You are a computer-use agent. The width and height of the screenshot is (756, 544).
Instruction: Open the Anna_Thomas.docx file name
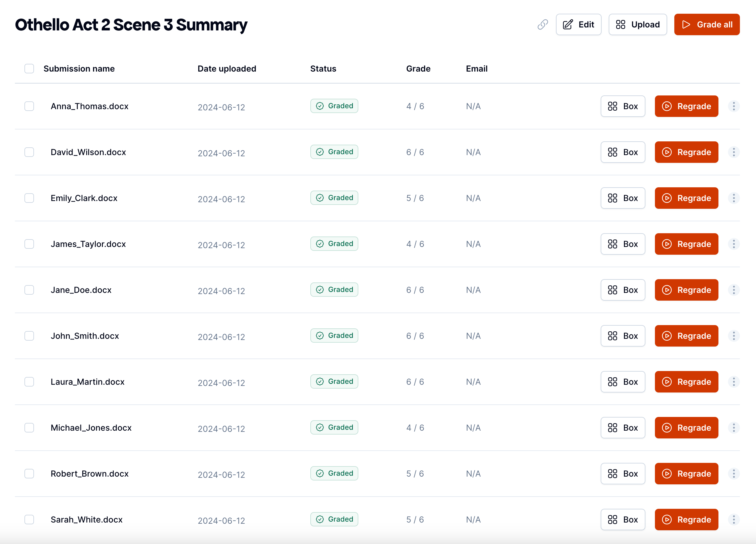[89, 106]
